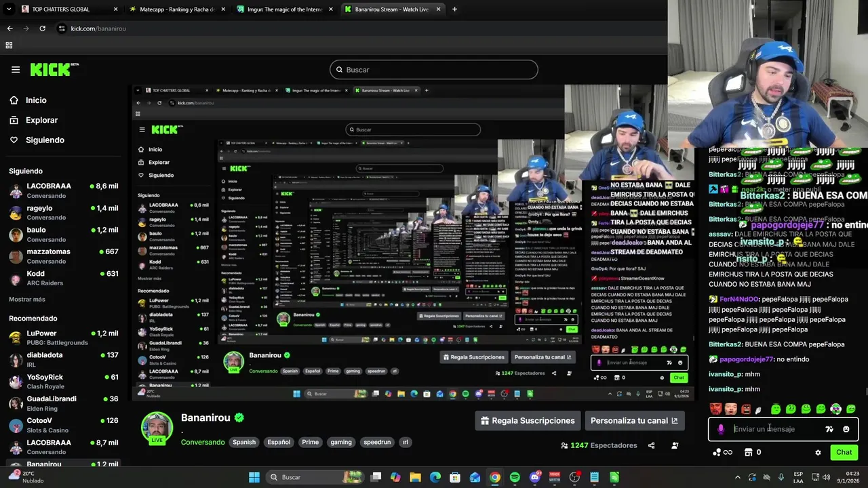Screen dimensions: 868x488
Task: Click the channel points icon in chat
Action: click(x=717, y=452)
